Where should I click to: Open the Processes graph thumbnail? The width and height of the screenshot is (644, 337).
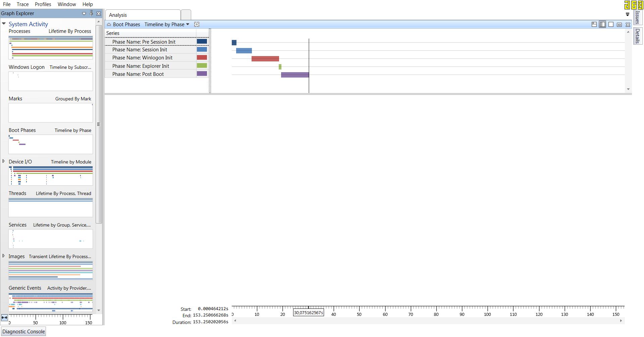(x=51, y=48)
